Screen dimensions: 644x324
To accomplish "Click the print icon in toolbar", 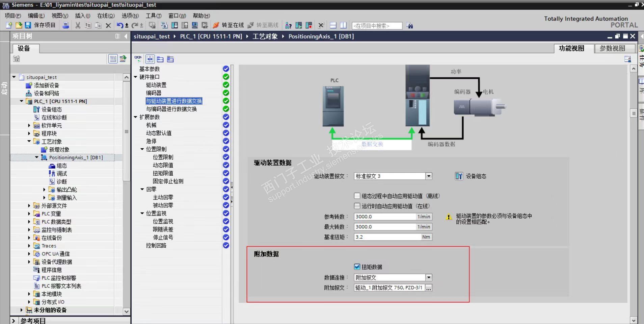I will pos(66,25).
